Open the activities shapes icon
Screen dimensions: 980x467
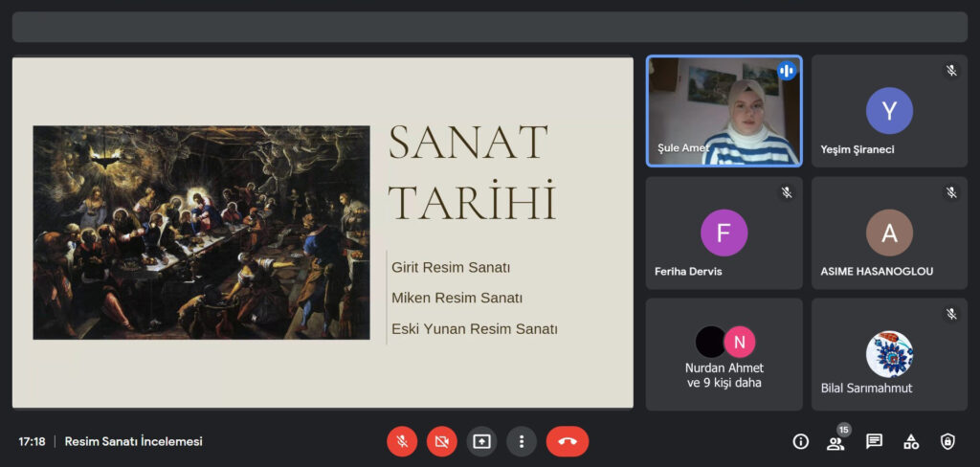click(x=911, y=441)
